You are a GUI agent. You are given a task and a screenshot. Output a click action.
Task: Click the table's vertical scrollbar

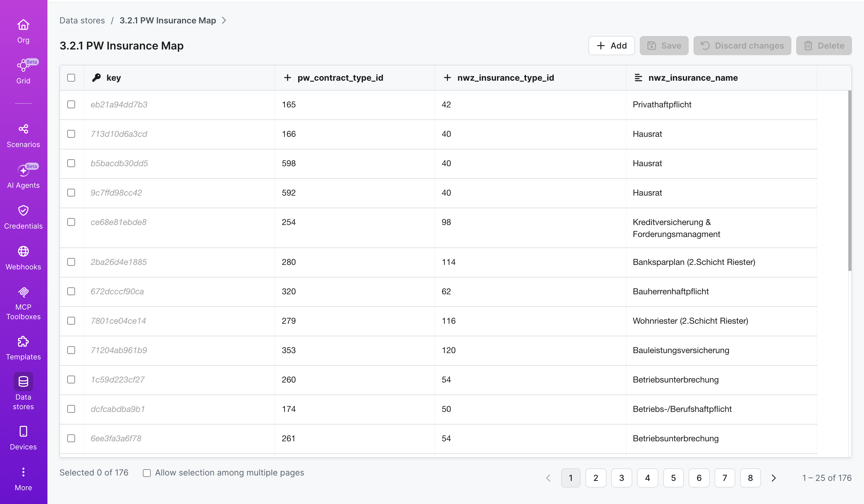point(850,181)
